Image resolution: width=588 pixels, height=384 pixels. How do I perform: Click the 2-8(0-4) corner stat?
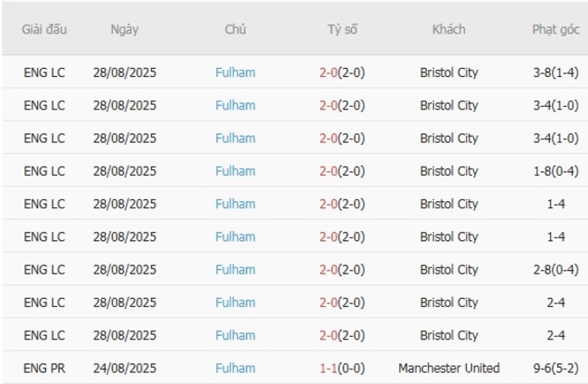pos(555,270)
